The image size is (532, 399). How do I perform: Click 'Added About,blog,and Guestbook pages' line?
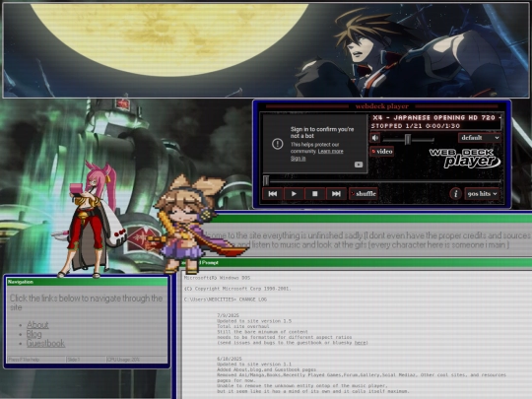(266, 369)
